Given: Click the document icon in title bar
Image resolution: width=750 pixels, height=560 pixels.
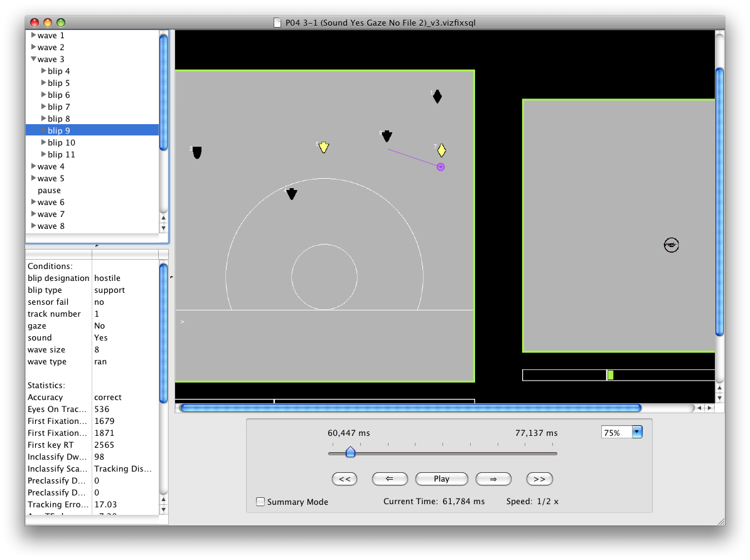Looking at the screenshot, I should click(x=277, y=23).
